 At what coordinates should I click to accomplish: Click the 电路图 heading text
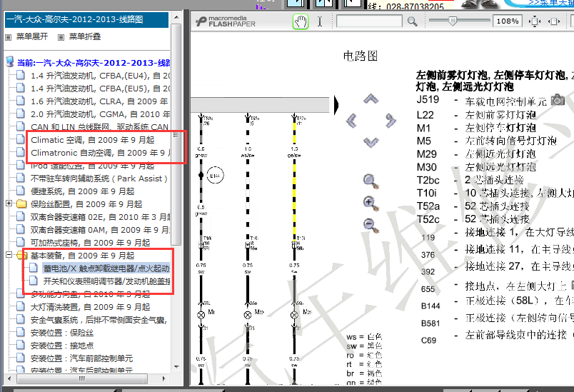tap(361, 56)
